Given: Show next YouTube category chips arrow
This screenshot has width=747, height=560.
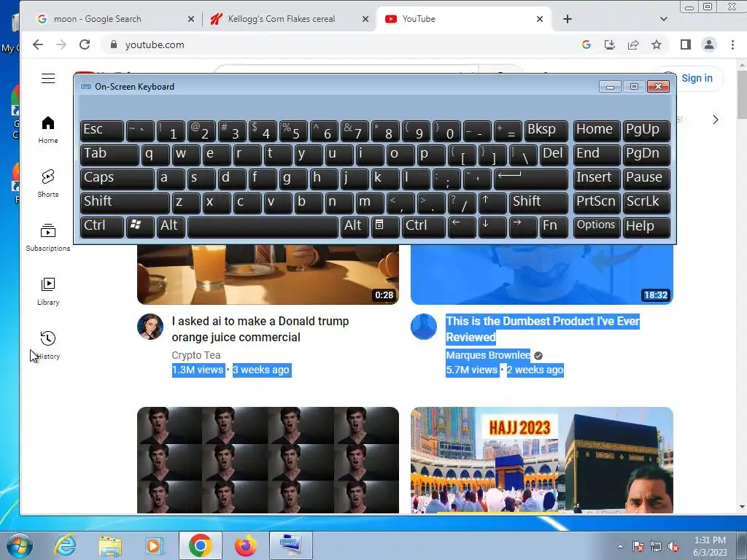Looking at the screenshot, I should point(715,120).
